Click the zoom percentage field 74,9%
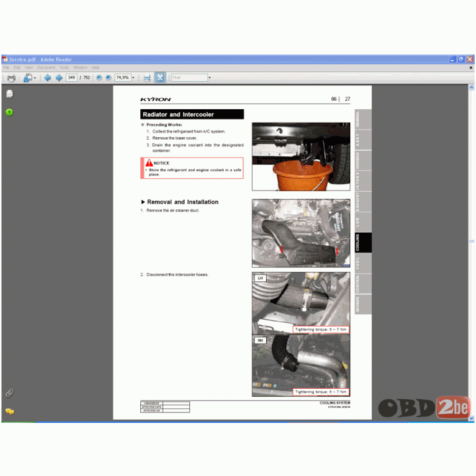The image size is (476, 476). tap(123, 78)
